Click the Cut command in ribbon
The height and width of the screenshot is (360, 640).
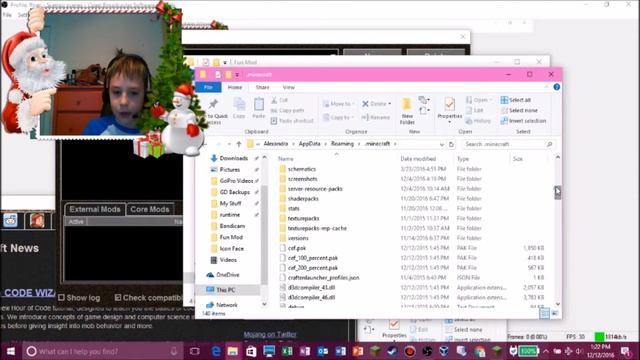[280, 100]
